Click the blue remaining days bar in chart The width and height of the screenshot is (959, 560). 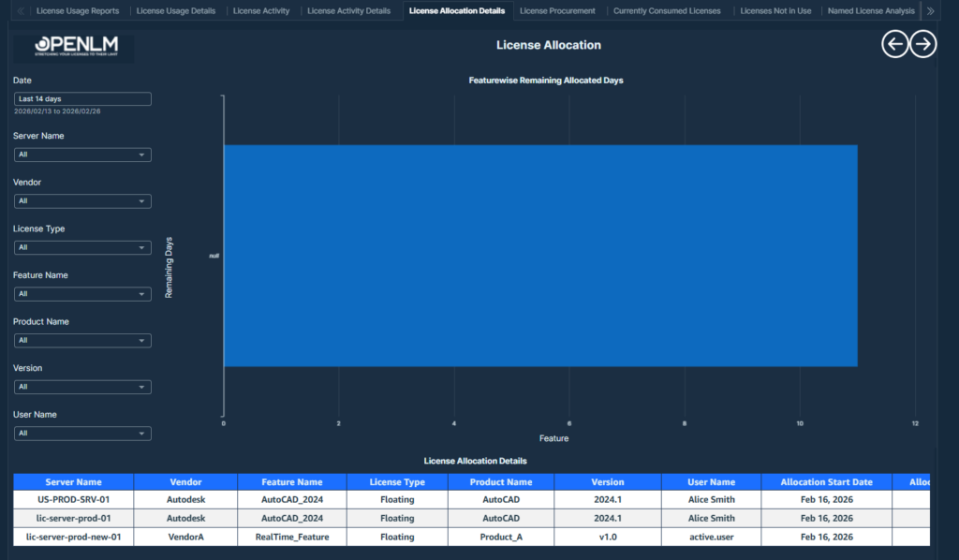pyautogui.click(x=540, y=255)
